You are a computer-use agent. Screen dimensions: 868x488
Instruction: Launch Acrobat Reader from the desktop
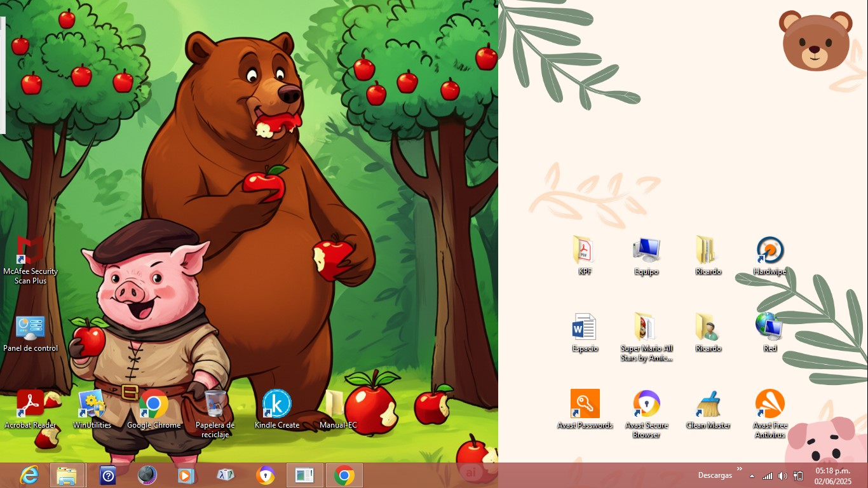tap(31, 410)
